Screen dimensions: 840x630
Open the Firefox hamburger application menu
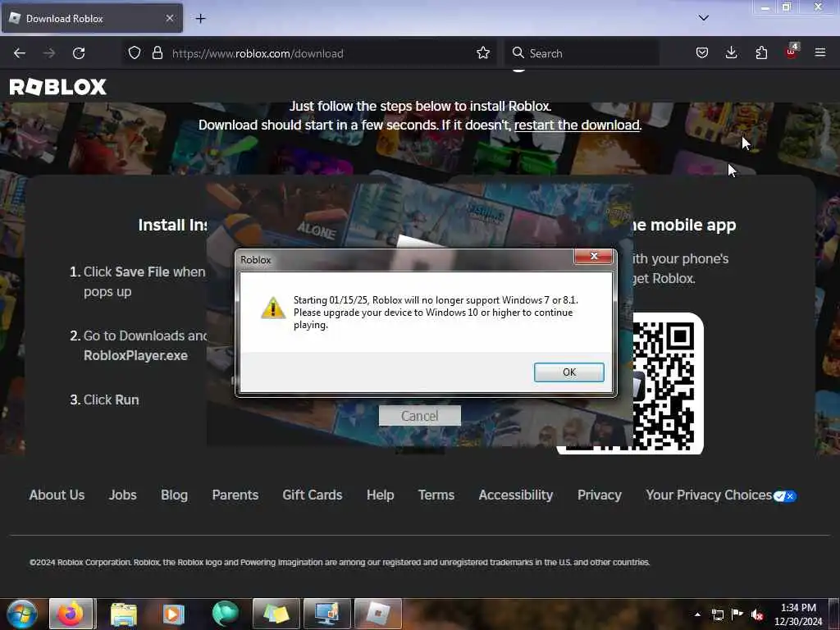pyautogui.click(x=820, y=52)
